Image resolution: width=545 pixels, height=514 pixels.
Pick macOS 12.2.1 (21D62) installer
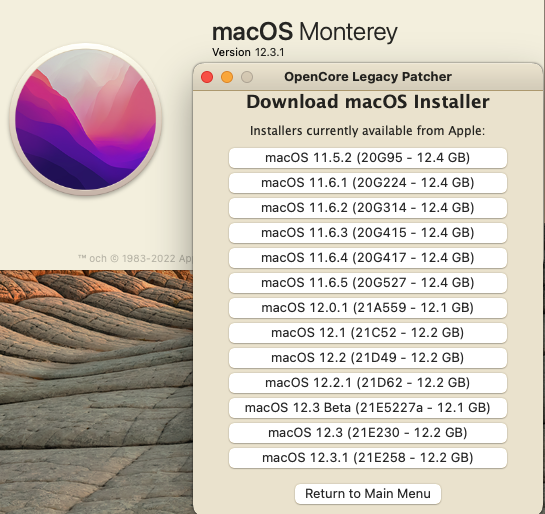pos(368,383)
